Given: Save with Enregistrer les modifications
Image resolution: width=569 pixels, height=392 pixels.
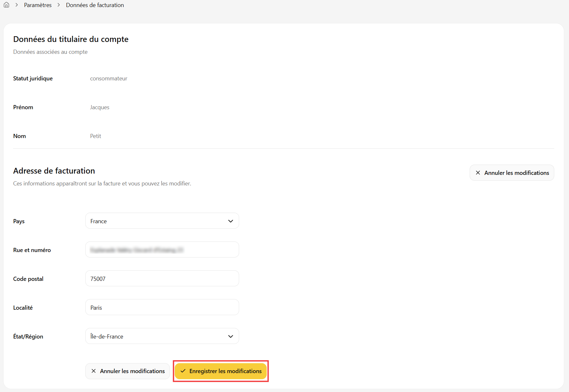Looking at the screenshot, I should point(221,371).
